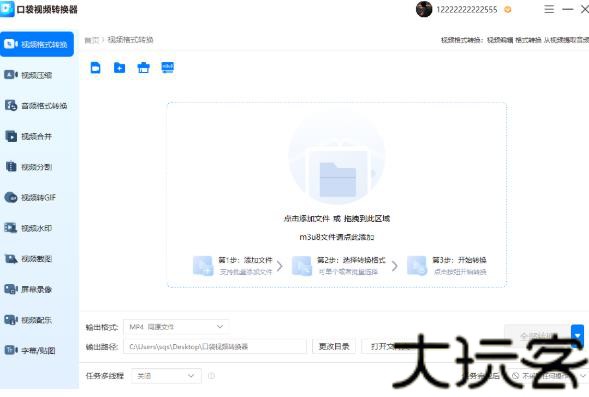Click the 第2步: 选择转换格式 text
This screenshot has width=589, height=397.
coord(351,260)
